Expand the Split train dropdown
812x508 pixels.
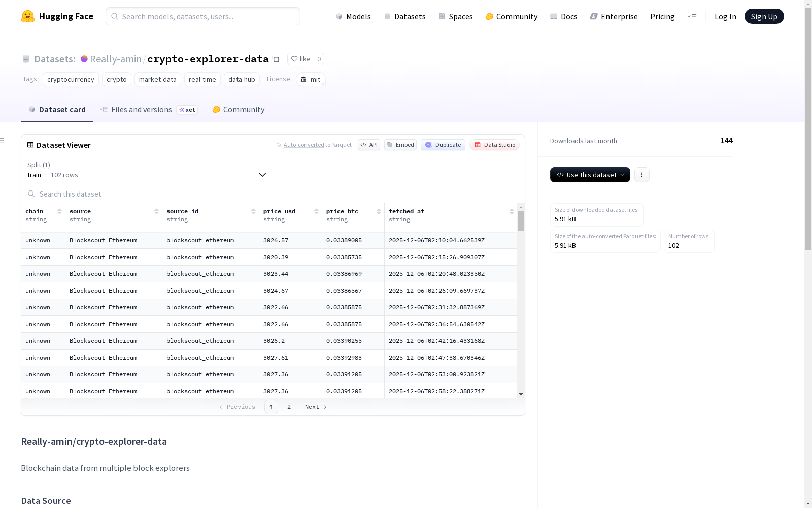click(x=147, y=170)
